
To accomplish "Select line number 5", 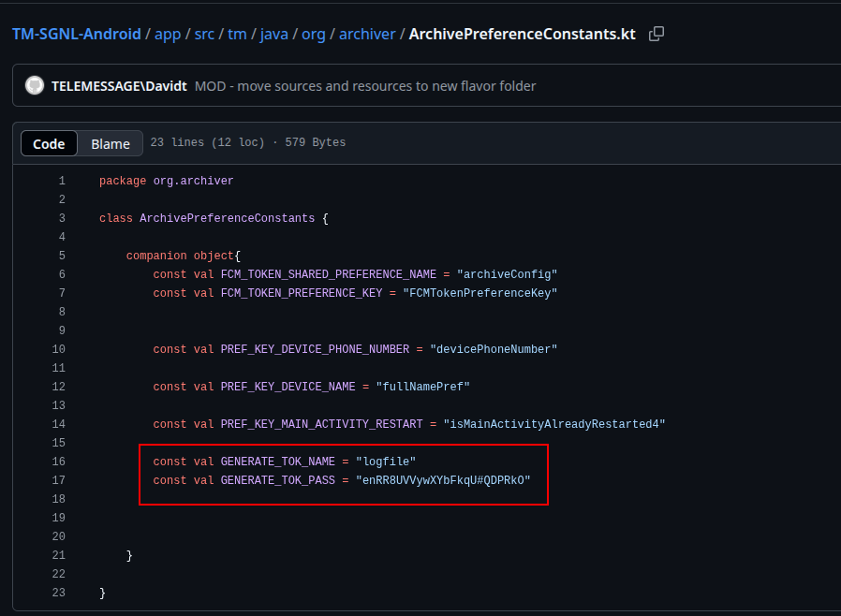I will (x=62, y=256).
